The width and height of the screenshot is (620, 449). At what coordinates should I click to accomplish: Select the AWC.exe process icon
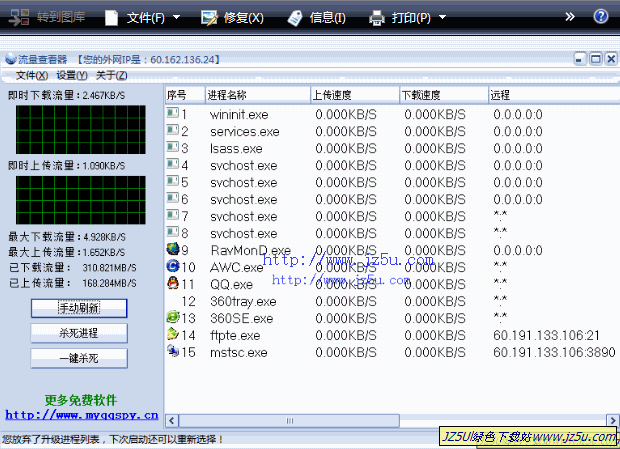point(173,267)
